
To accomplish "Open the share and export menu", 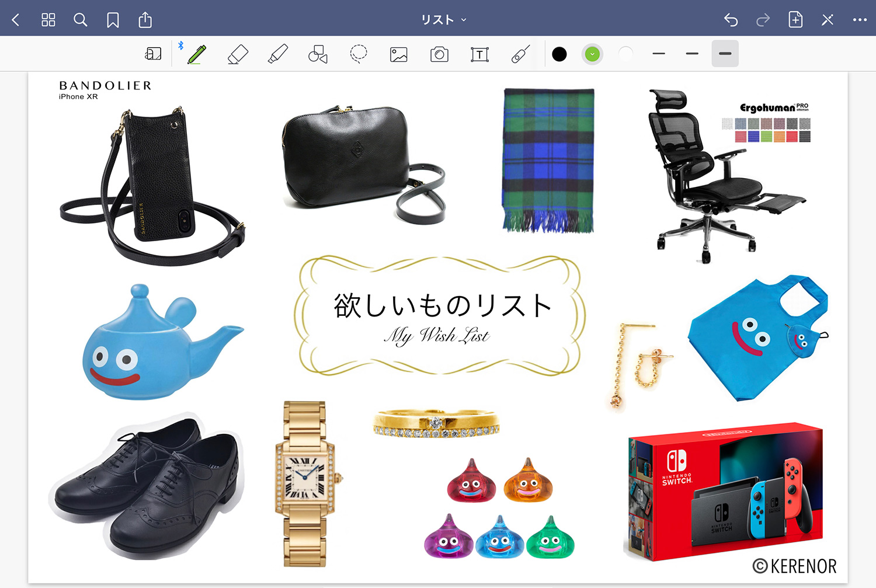I will point(145,20).
